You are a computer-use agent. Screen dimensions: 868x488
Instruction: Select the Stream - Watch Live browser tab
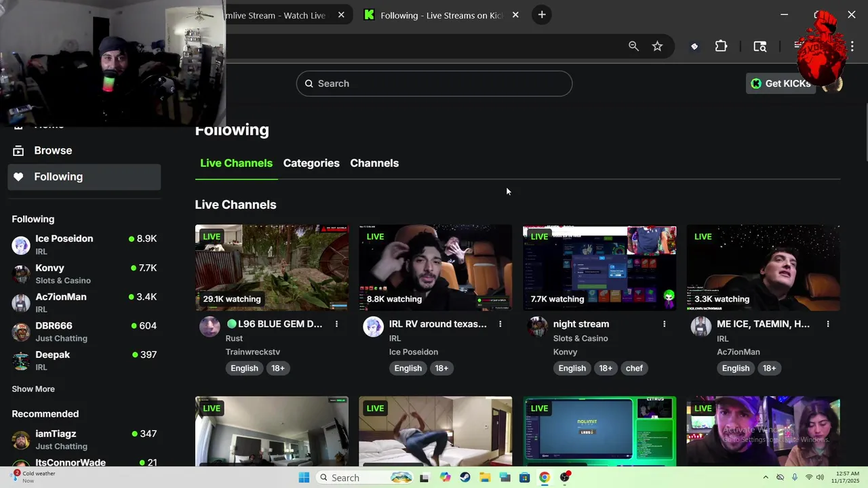(283, 15)
